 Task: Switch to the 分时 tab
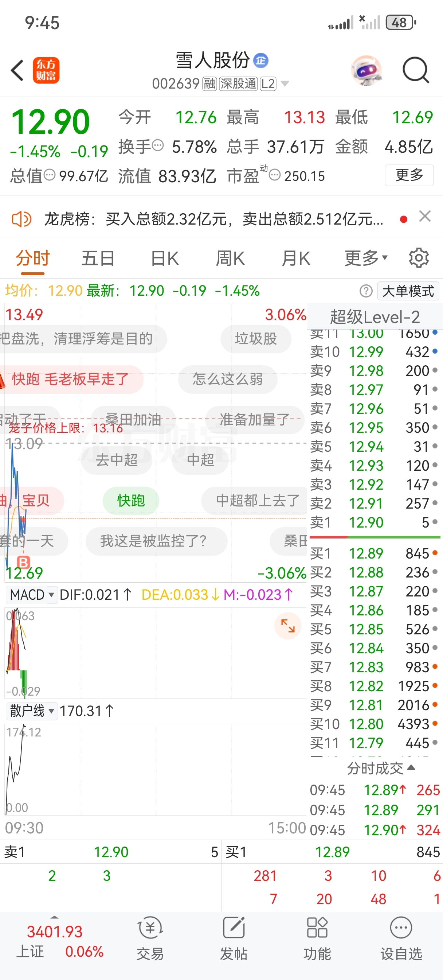[33, 259]
